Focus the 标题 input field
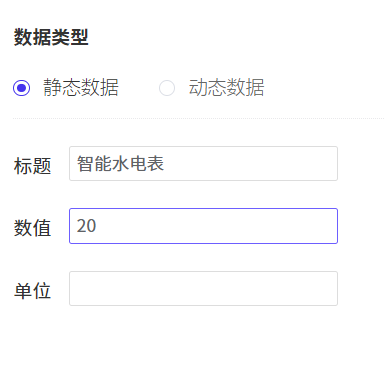Viewport: 384px width, 370px height. (203, 164)
